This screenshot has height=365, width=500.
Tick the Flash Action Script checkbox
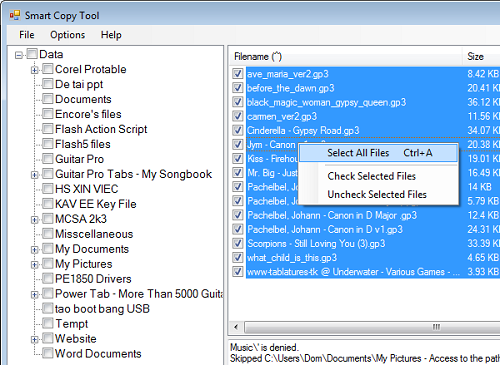point(48,129)
